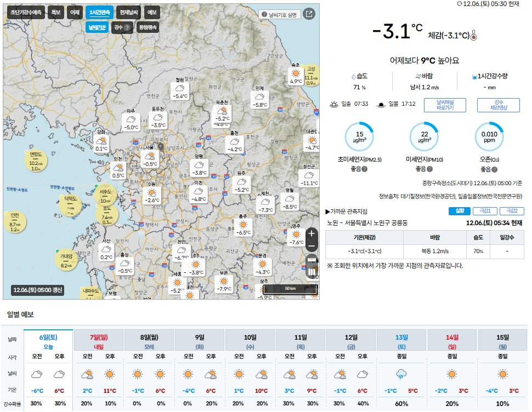Image resolution: width=532 pixels, height=412 pixels.
Task: Select the 실황 observation tab
Action: pos(460,211)
